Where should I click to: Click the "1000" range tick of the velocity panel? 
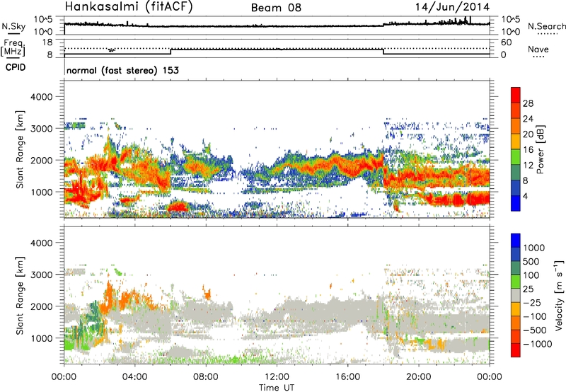click(41, 338)
